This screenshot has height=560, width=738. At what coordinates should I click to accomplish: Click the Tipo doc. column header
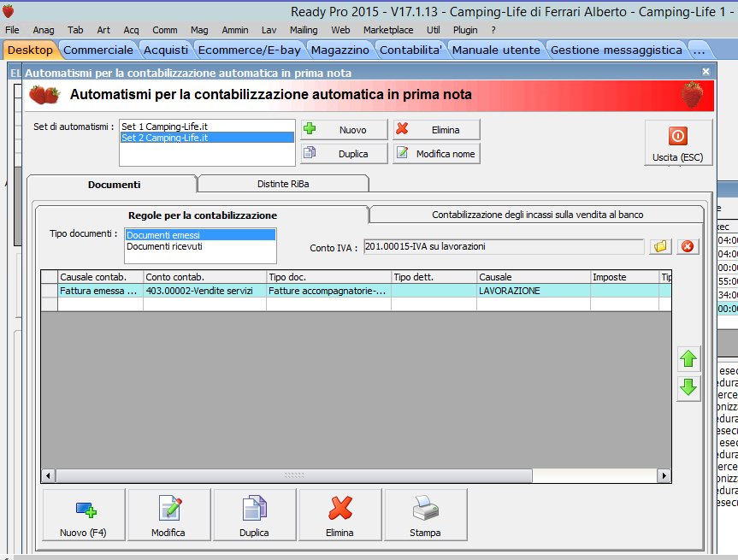pyautogui.click(x=329, y=277)
